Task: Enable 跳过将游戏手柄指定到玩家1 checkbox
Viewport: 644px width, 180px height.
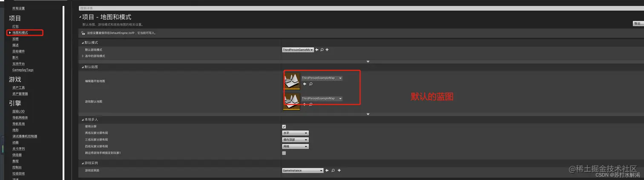Action: 284,153
